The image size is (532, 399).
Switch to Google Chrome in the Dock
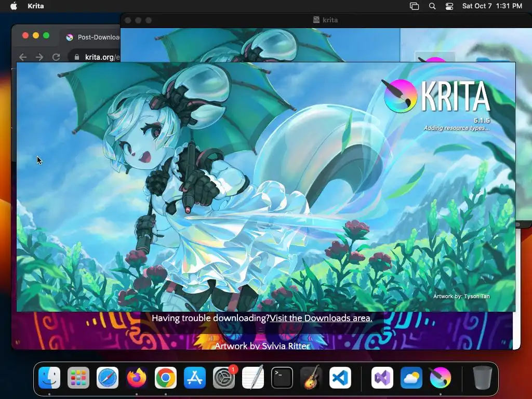click(x=166, y=378)
